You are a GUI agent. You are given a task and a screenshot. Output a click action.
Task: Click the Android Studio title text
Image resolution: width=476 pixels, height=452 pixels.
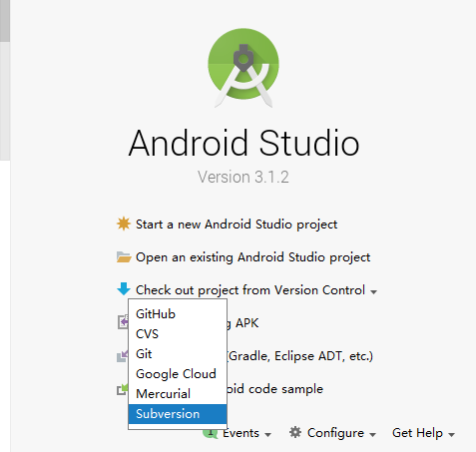[243, 143]
